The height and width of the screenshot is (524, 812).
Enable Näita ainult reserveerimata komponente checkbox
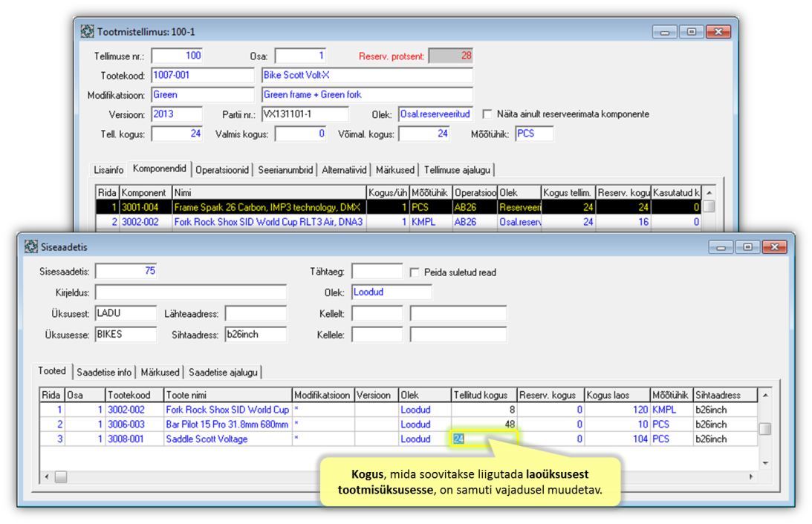487,114
